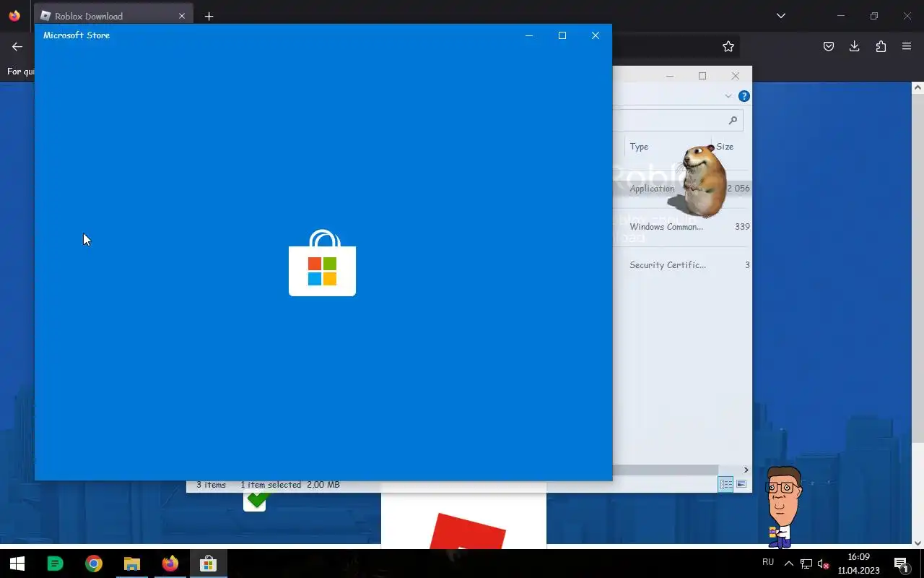
Task: Switch to the Roblox Download tab
Action: pos(113,16)
